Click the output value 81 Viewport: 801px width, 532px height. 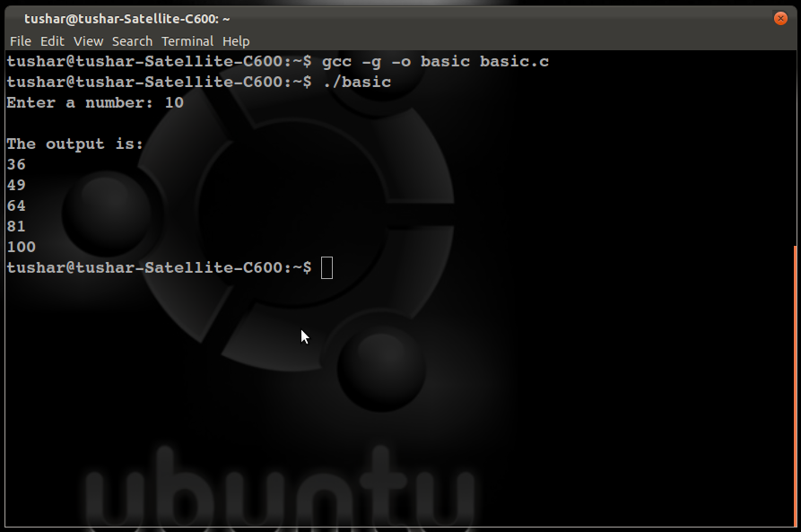[x=16, y=226]
